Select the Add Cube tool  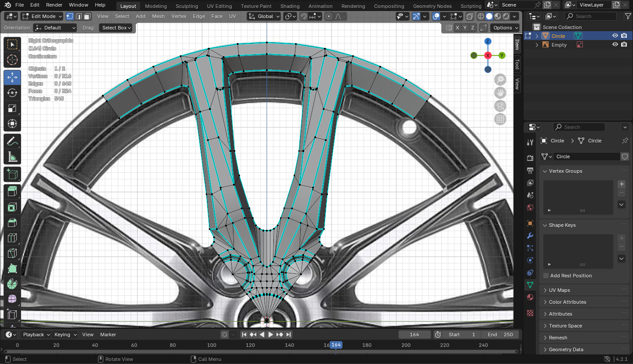12,175
